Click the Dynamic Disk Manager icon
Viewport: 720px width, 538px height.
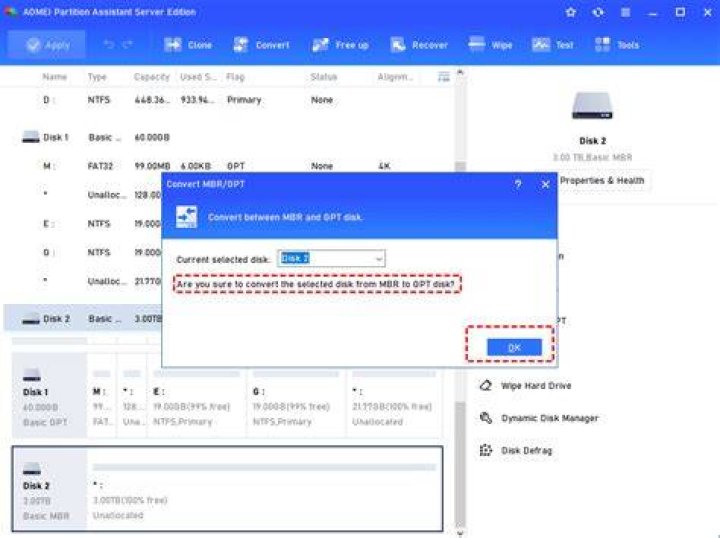pos(486,418)
